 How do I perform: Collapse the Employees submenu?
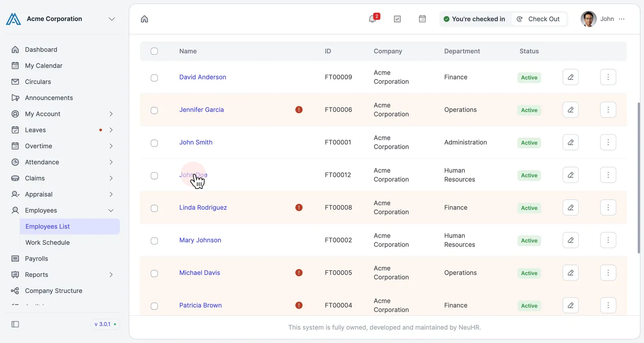click(x=111, y=210)
